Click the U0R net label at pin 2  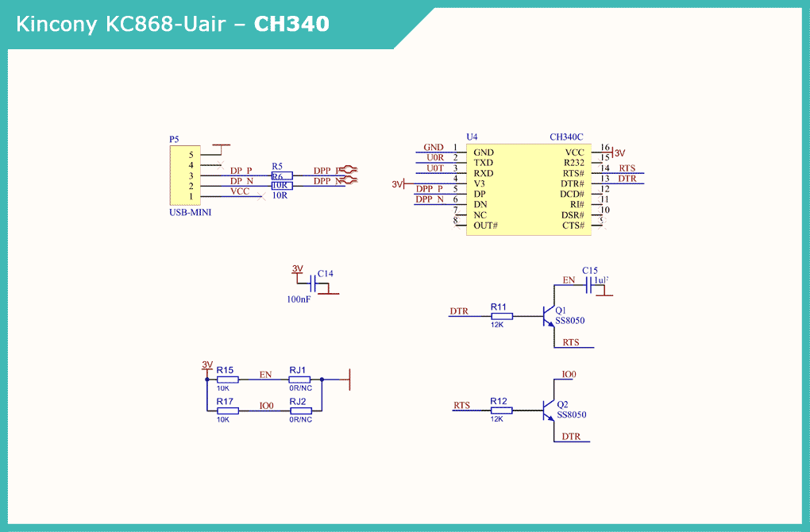click(434, 157)
